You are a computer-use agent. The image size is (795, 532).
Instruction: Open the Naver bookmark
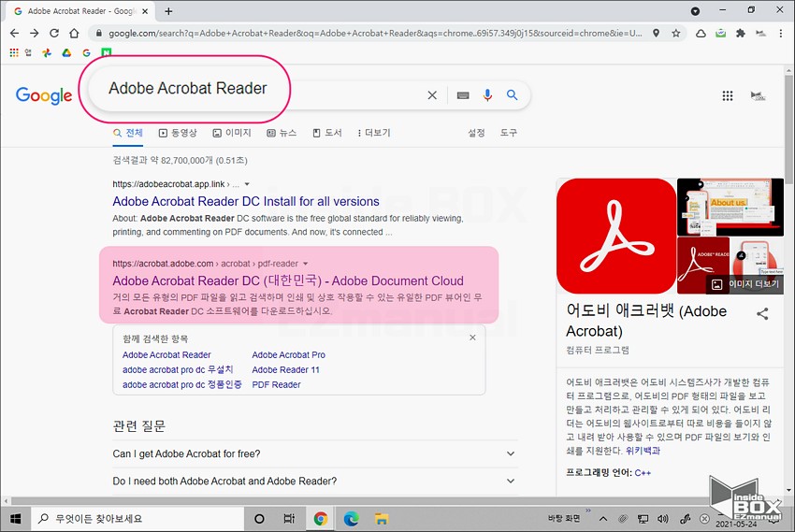pyautogui.click(x=106, y=52)
